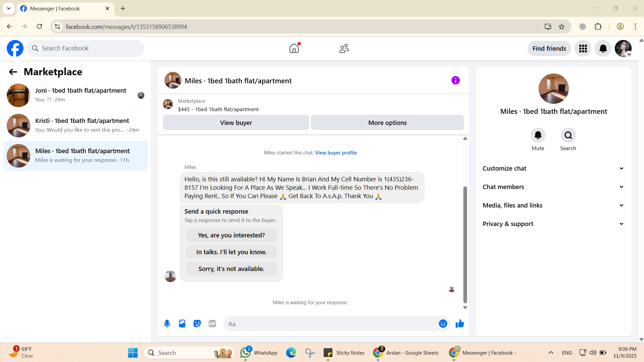Install Facebook app from address bar
Screen dimensions: 644x362
tap(548, 27)
